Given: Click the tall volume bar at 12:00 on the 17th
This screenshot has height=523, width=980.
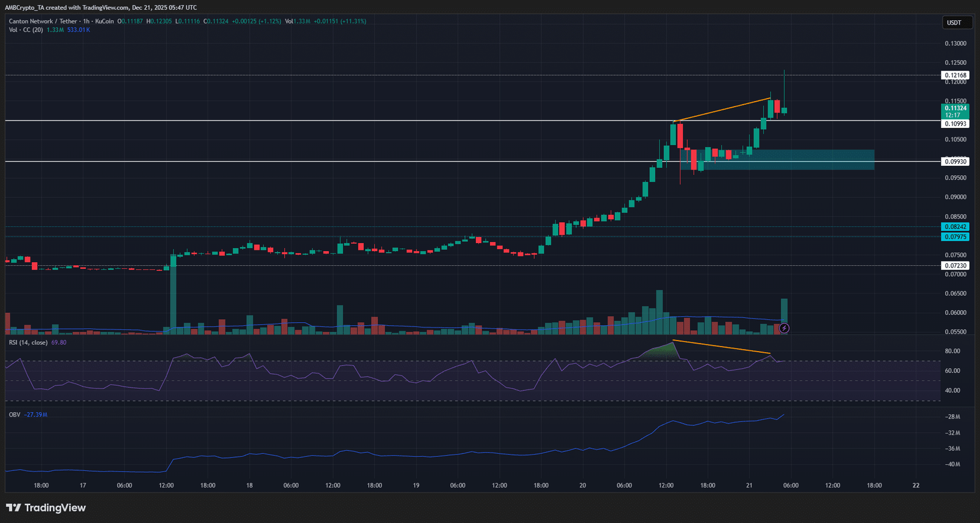Looking at the screenshot, I should (173, 294).
